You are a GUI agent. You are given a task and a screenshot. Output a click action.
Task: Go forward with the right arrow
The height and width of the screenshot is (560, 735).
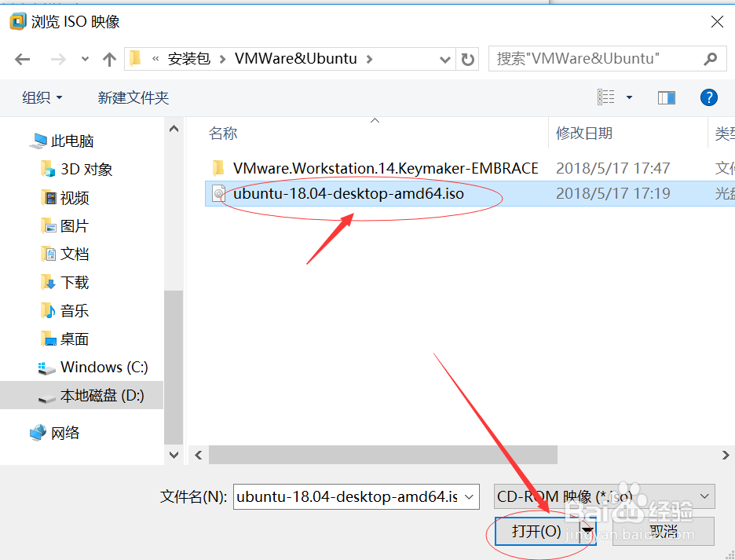tap(58, 60)
